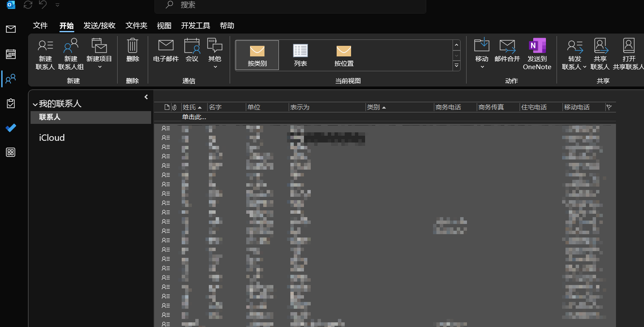Open the Mail module in sidebar
The height and width of the screenshot is (327, 644).
click(11, 29)
